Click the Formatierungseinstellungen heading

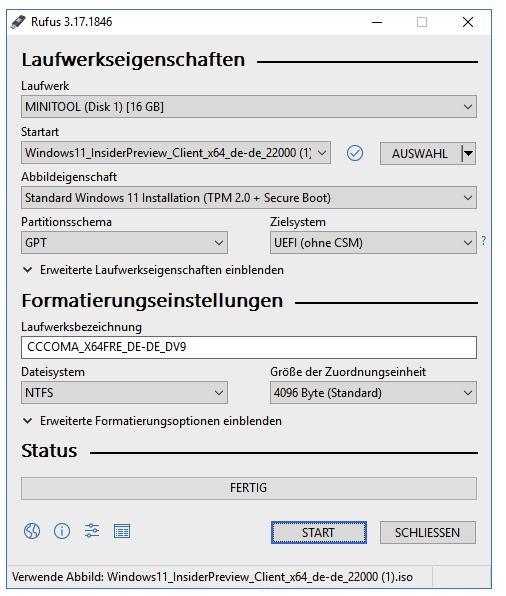point(152,301)
